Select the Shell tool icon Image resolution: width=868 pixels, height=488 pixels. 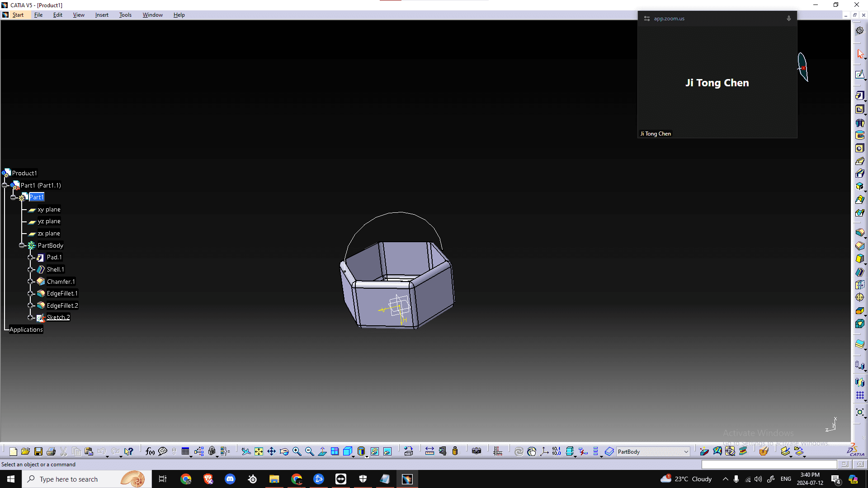pos(860,272)
